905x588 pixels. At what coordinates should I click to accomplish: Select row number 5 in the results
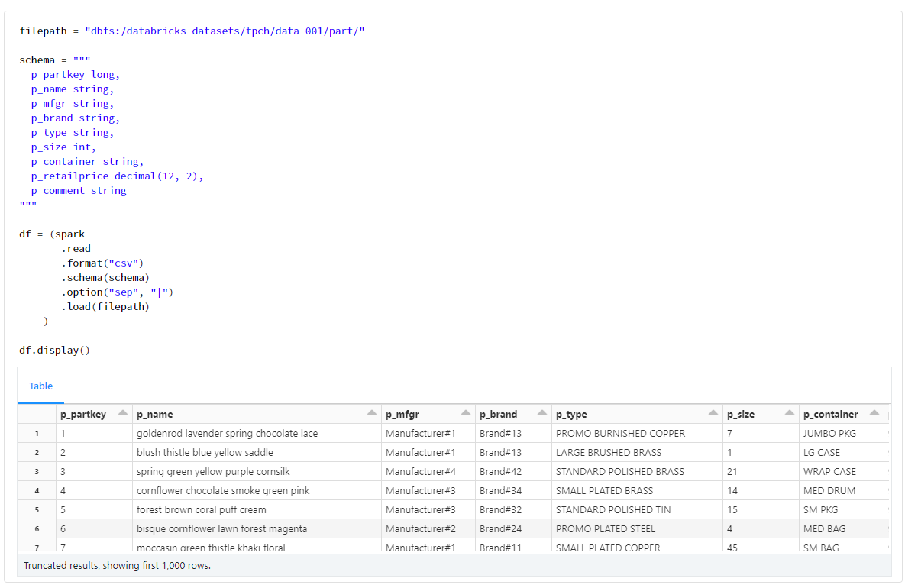click(x=36, y=509)
